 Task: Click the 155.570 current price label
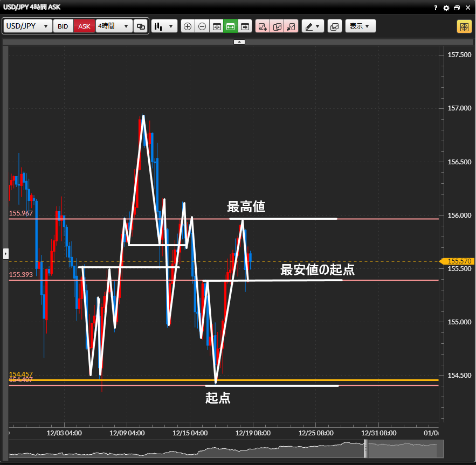click(x=458, y=261)
